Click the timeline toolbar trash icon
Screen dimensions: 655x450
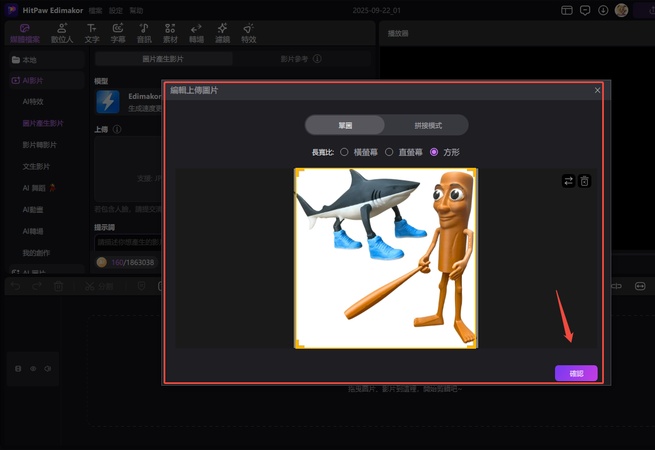(x=58, y=286)
